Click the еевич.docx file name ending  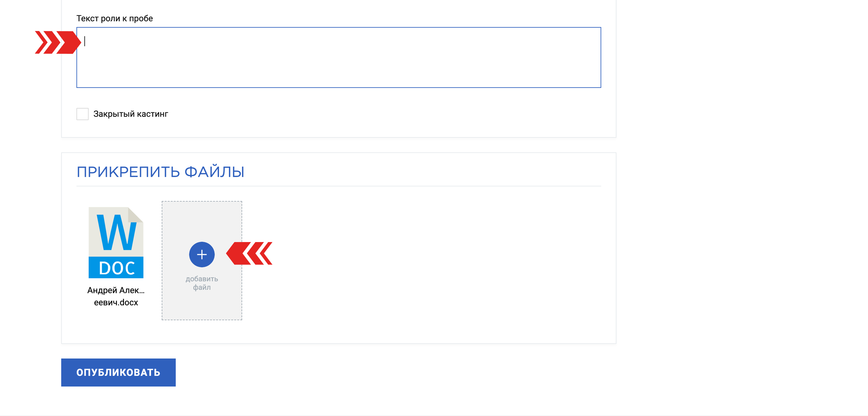(116, 302)
